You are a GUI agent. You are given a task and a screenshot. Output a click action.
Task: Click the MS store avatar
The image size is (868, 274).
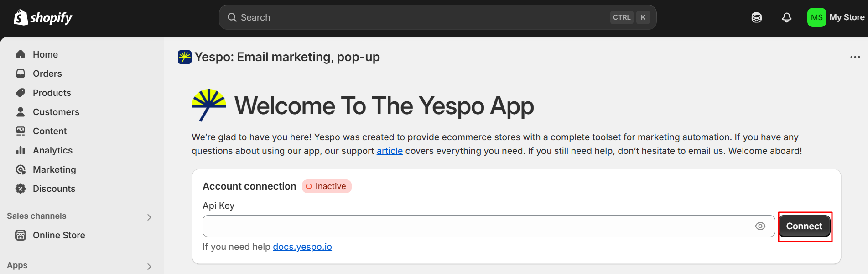tap(816, 17)
